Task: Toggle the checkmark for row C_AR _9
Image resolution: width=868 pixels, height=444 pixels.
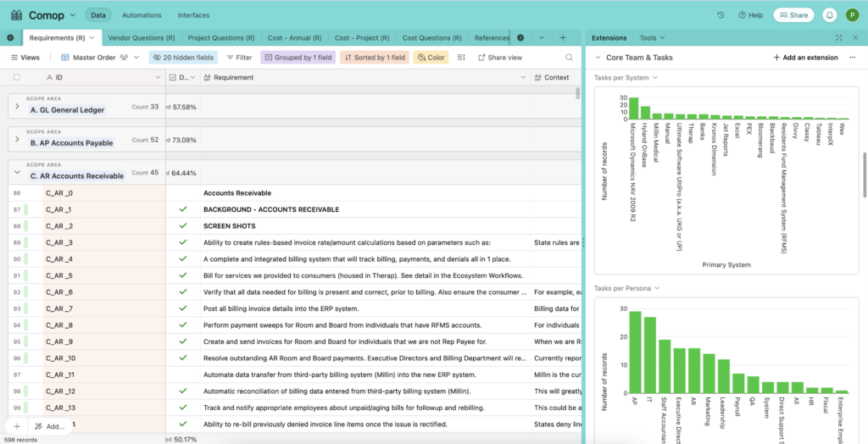Action: pos(183,341)
